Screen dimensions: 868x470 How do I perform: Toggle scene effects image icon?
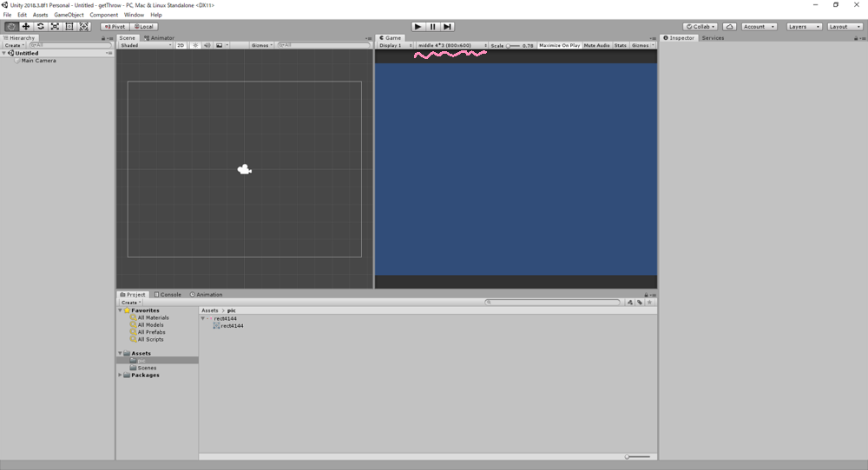(x=221, y=45)
